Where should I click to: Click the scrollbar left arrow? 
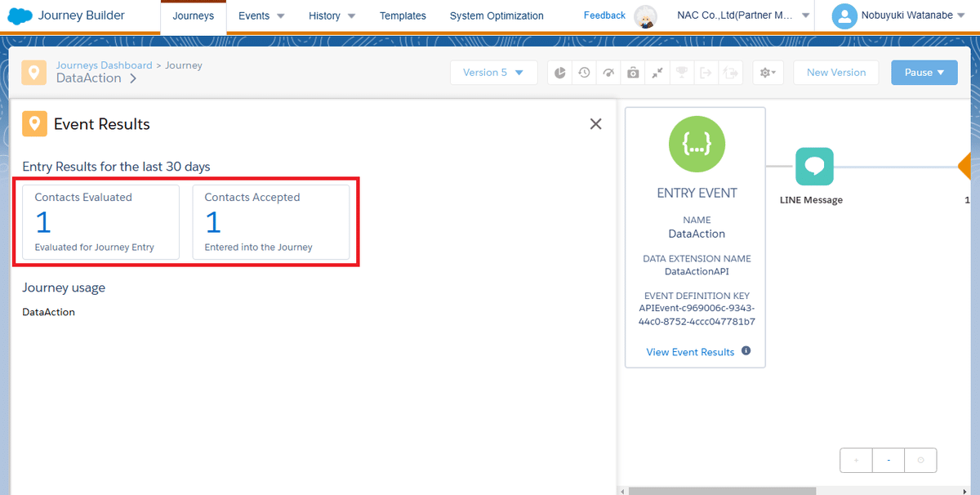point(624,491)
